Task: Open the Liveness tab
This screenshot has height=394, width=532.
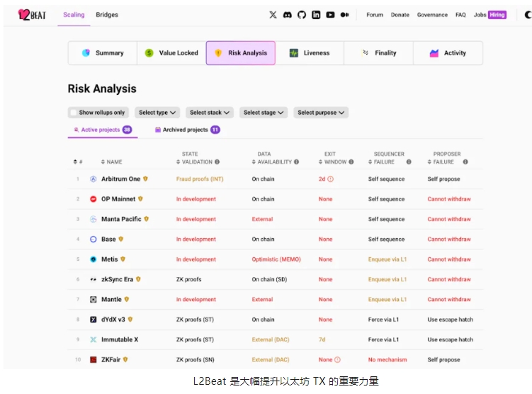Action: (x=310, y=53)
